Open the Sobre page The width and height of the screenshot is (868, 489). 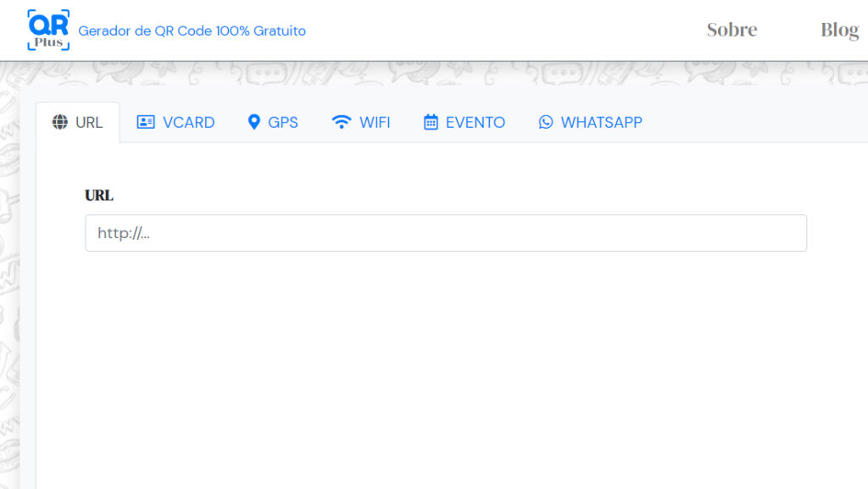coord(732,29)
